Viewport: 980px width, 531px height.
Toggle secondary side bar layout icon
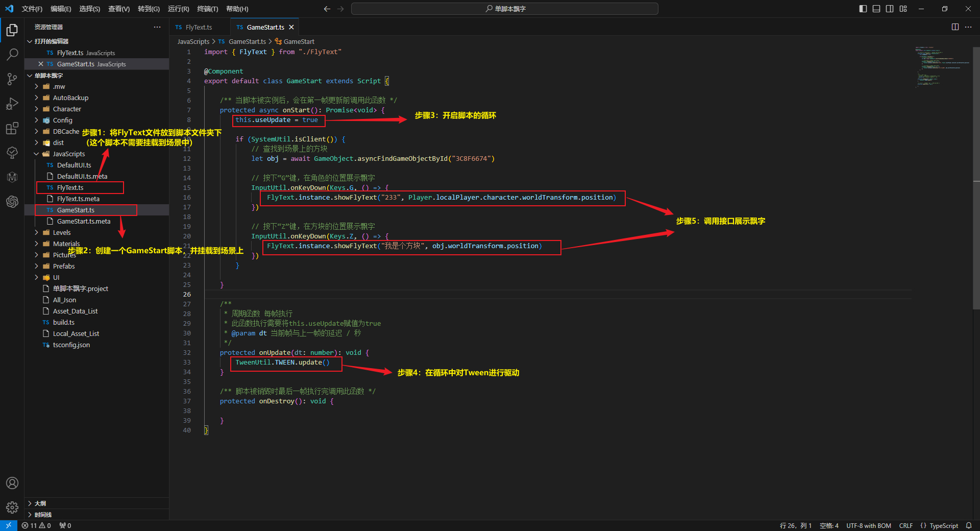[890, 9]
